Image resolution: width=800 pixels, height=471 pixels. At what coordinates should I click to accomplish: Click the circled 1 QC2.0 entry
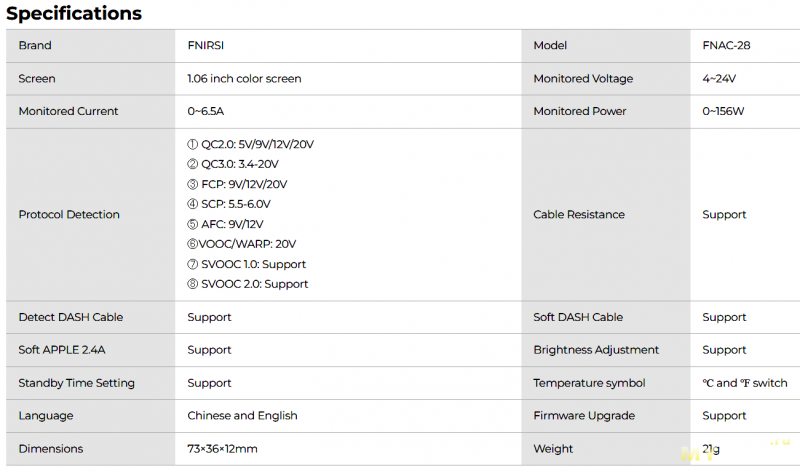point(251,144)
